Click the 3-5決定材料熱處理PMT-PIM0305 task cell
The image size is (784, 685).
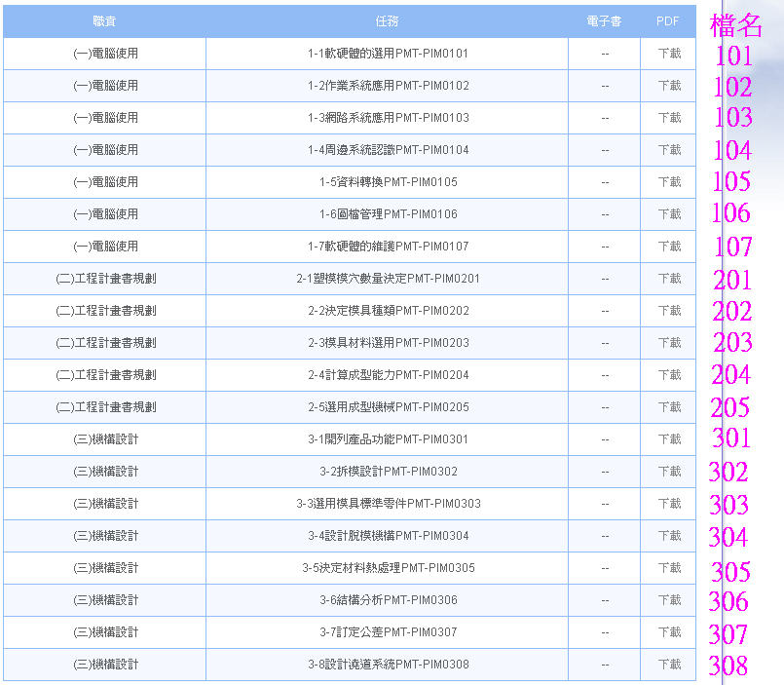(388, 568)
